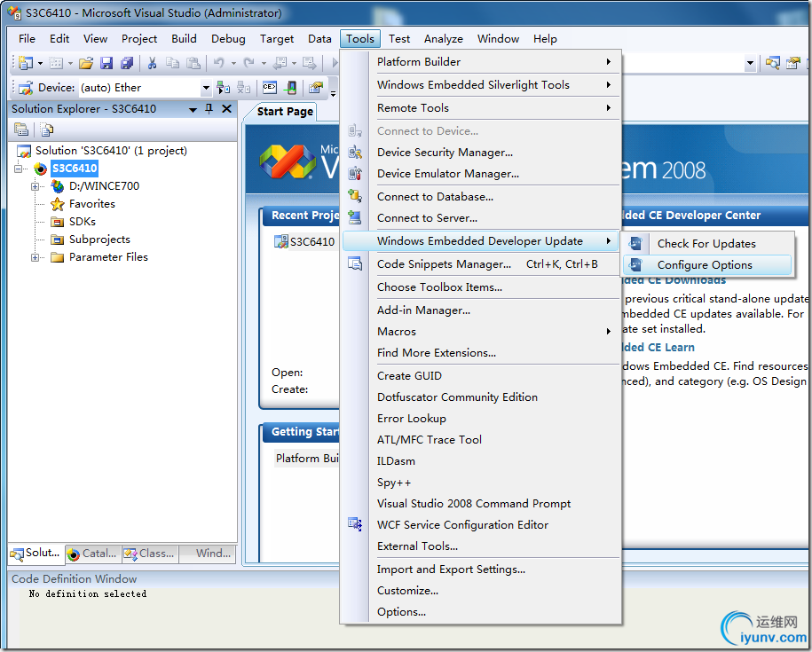This screenshot has width=812, height=652.
Task: Click the Properties icon in device toolbar
Action: [x=316, y=88]
